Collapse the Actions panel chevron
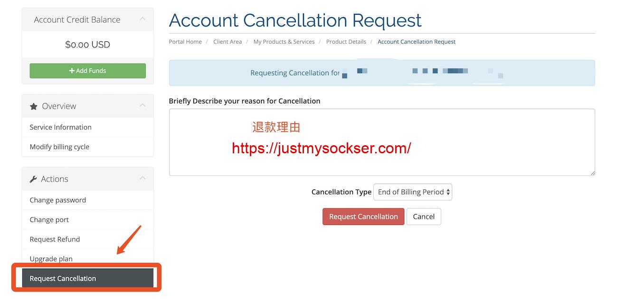 click(x=142, y=178)
